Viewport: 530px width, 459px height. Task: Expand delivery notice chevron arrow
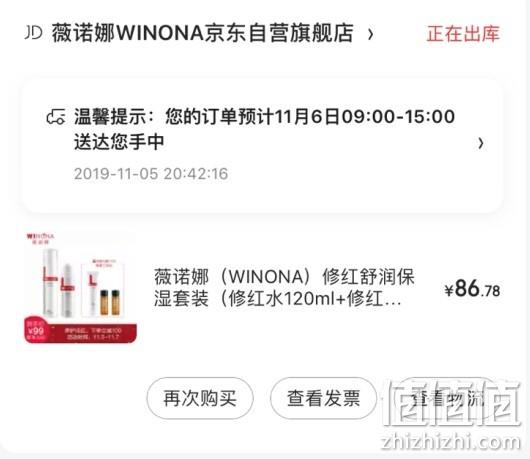click(x=481, y=143)
